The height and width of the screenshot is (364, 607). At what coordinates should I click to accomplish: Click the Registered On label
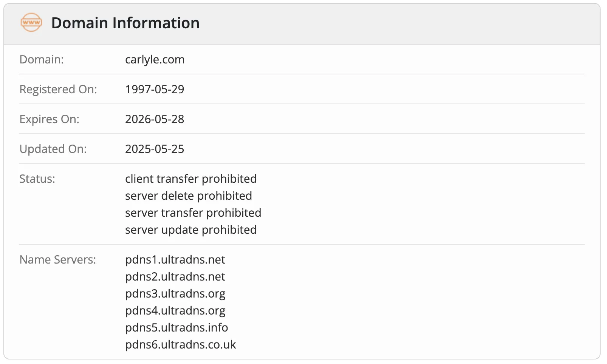pyautogui.click(x=58, y=89)
